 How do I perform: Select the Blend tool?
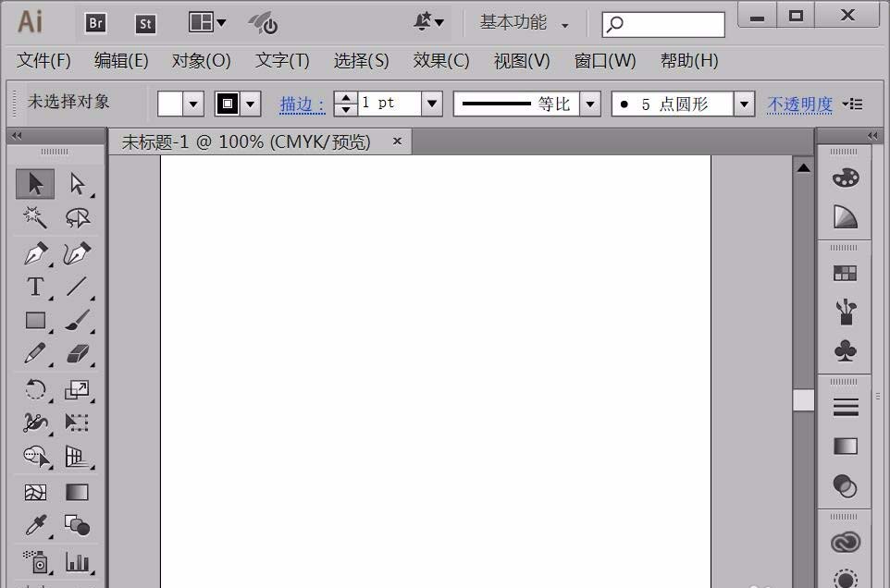coord(77,526)
